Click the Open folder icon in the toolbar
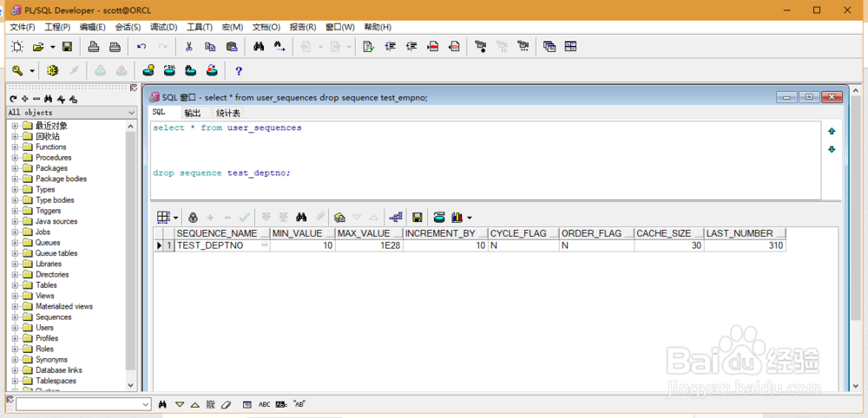Screen dimensions: 868x418 (38, 47)
